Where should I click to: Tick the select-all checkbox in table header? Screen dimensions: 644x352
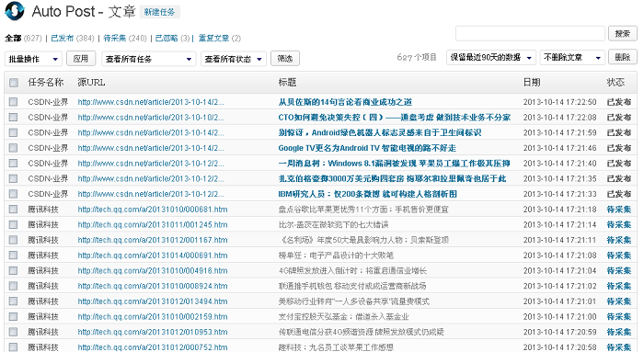[14, 83]
